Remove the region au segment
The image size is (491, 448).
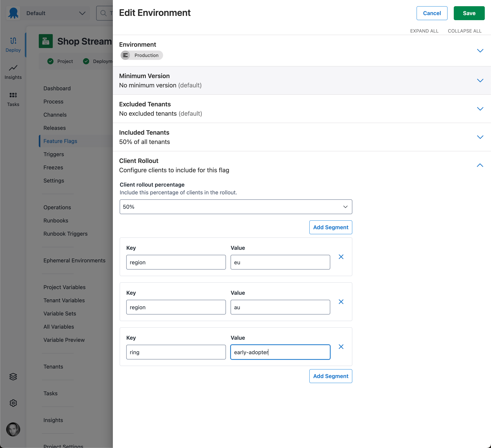341,302
